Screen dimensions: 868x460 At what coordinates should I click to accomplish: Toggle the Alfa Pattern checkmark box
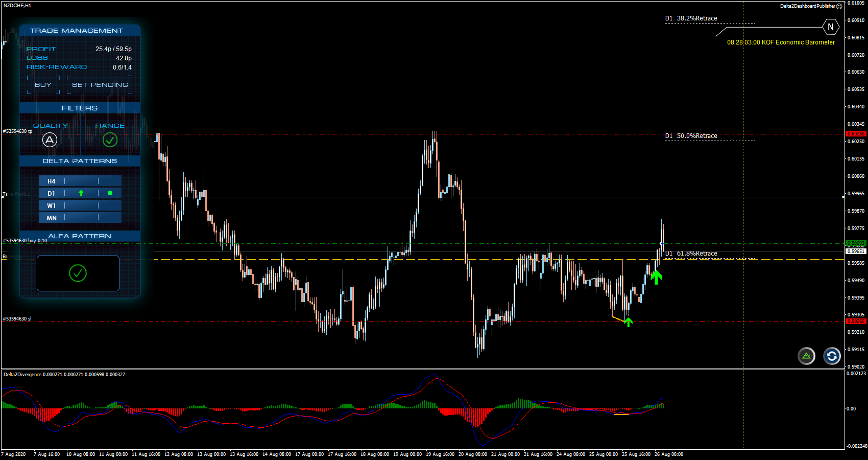tap(78, 273)
